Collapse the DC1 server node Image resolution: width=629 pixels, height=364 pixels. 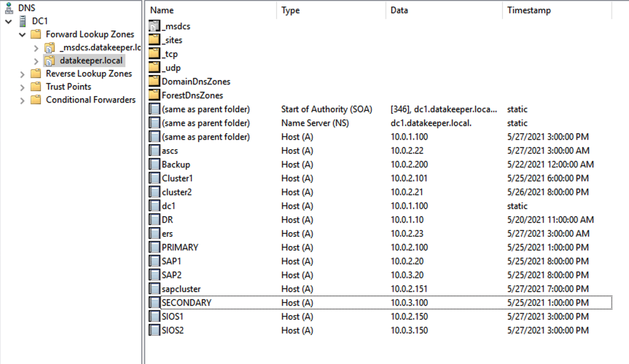pos(9,21)
